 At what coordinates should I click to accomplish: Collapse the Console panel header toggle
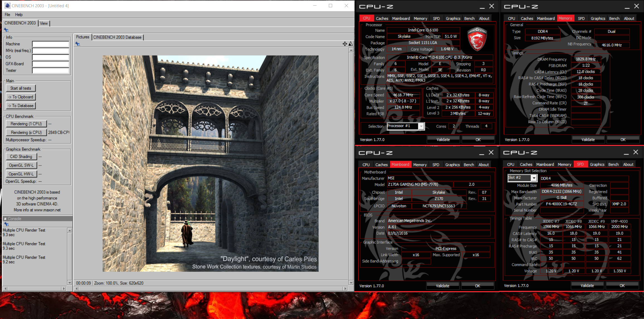pos(5,219)
